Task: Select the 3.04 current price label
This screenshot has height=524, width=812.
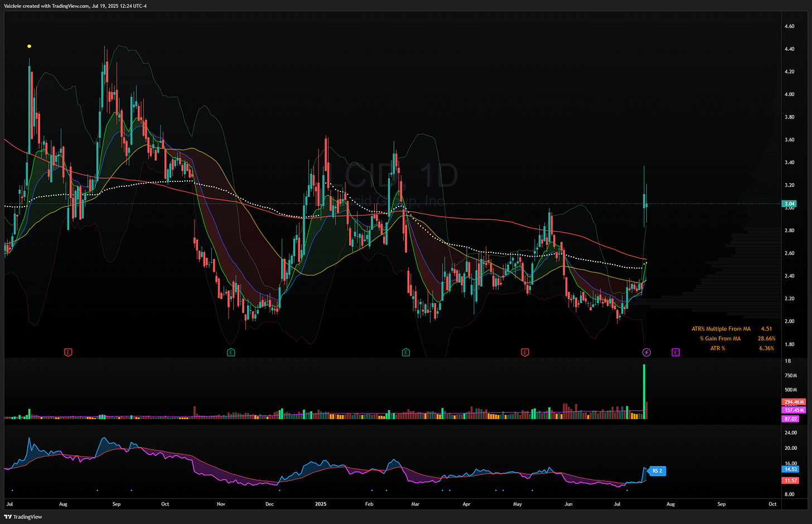Action: pos(790,204)
